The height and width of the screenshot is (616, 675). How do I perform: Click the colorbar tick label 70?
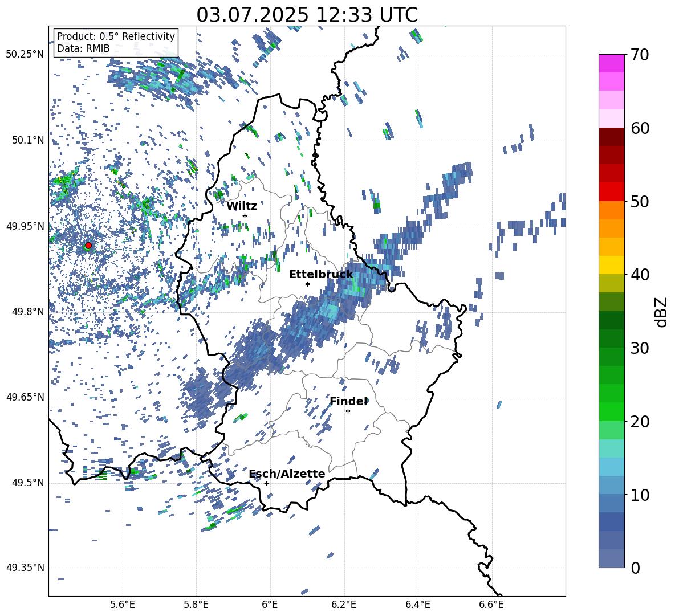640,55
